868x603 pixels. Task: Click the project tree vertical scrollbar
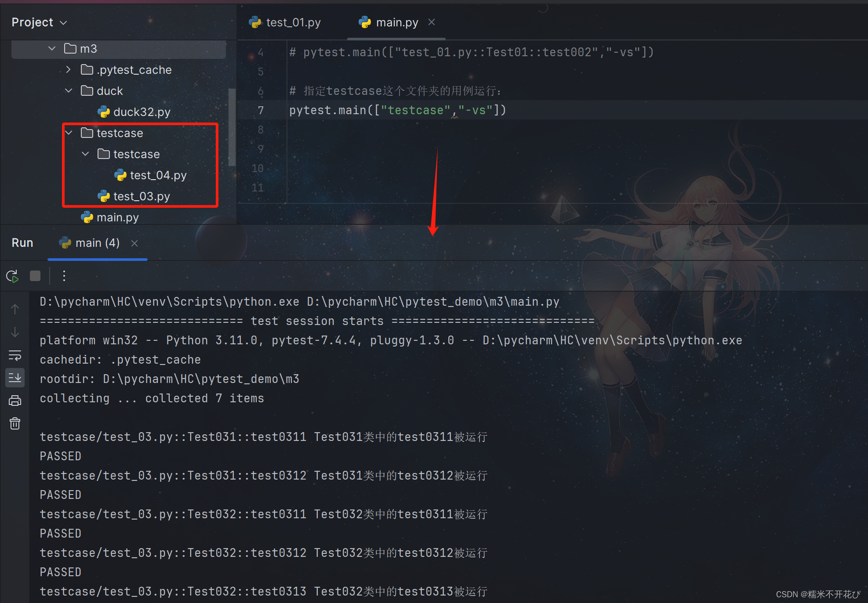pos(232,127)
